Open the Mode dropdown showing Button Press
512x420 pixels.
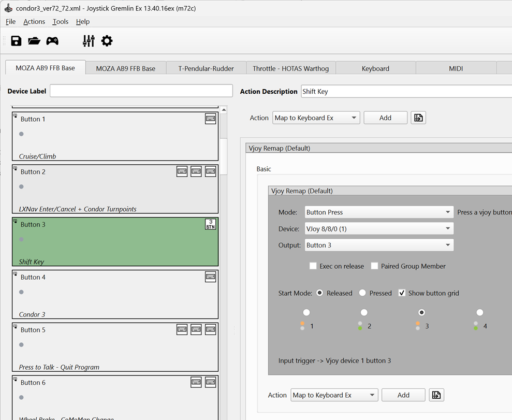378,212
